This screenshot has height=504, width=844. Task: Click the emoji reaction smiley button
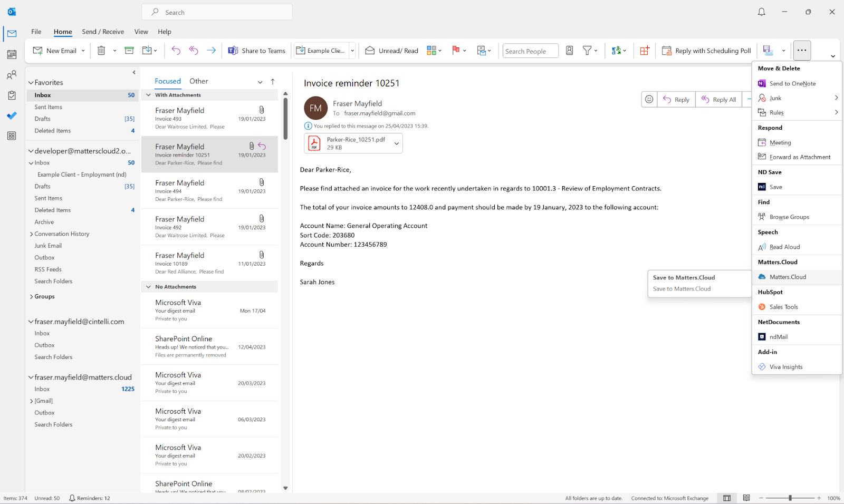[x=649, y=99]
